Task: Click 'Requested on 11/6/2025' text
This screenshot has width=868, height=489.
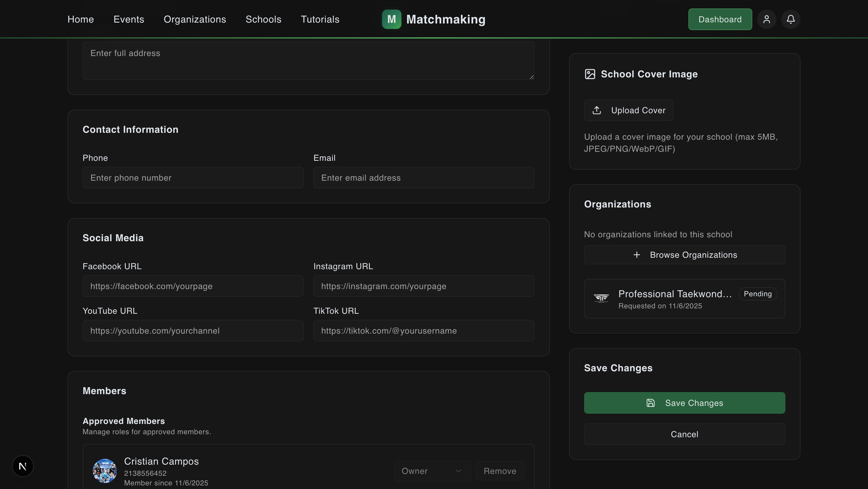Action: pos(660,306)
